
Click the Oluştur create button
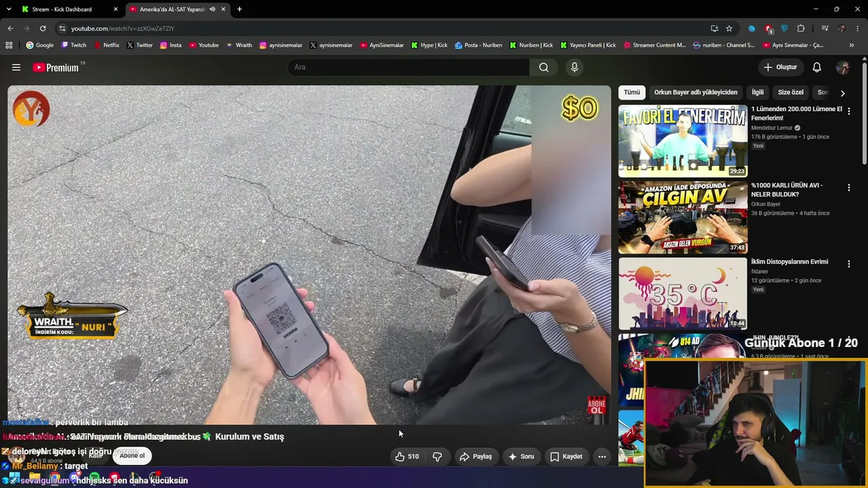(781, 67)
